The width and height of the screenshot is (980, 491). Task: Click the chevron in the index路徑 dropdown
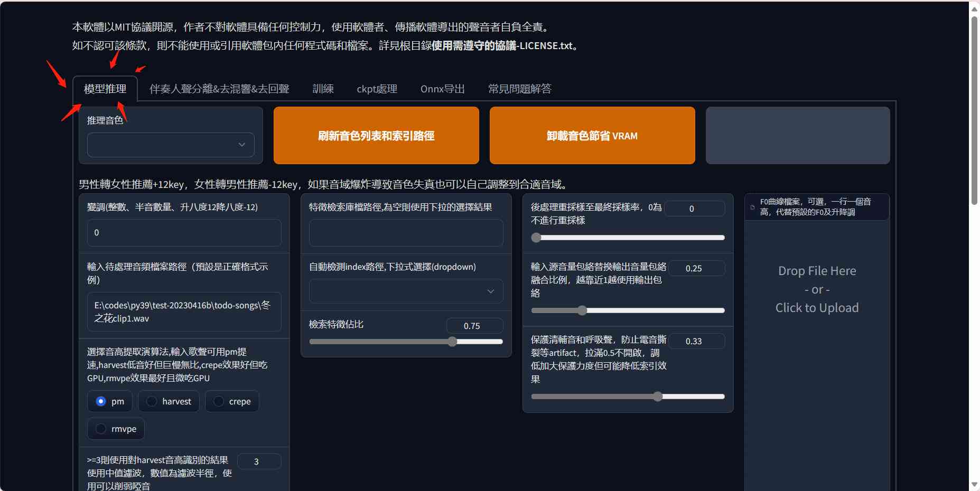(x=491, y=291)
